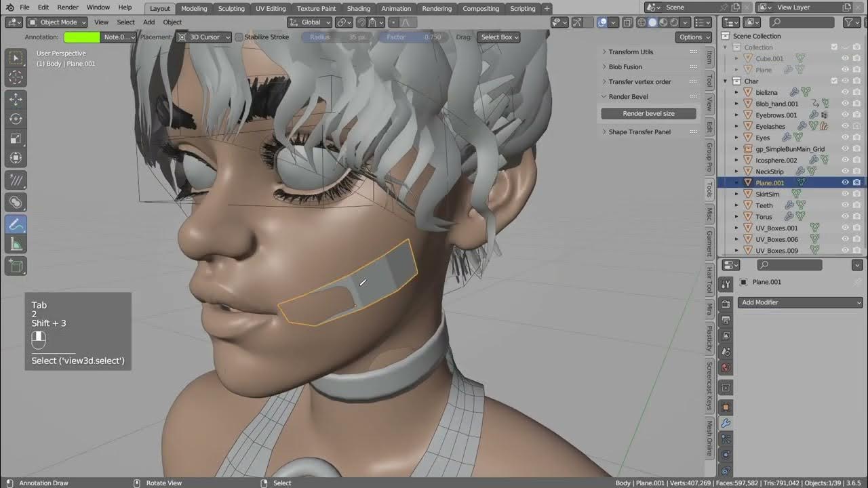This screenshot has width=868, height=488.
Task: Select the 3D Cursor tool
Action: 16,77
